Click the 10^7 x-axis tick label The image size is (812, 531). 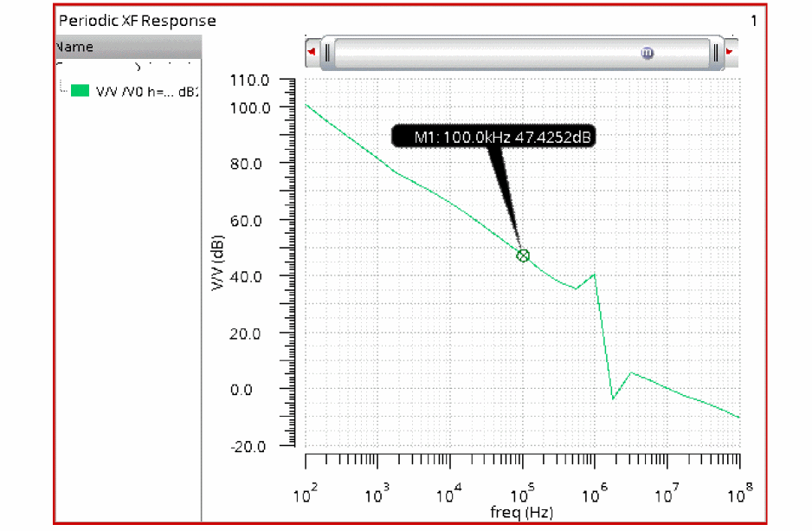(x=667, y=493)
